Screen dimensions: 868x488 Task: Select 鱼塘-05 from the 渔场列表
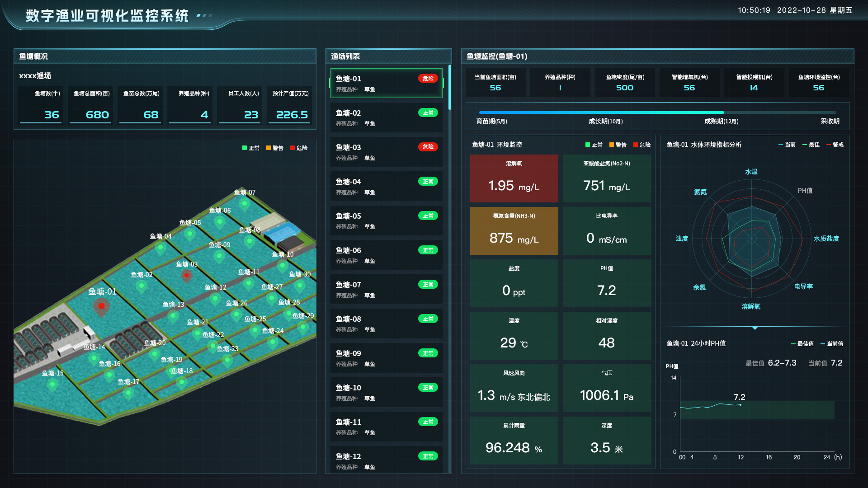pyautogui.click(x=386, y=220)
